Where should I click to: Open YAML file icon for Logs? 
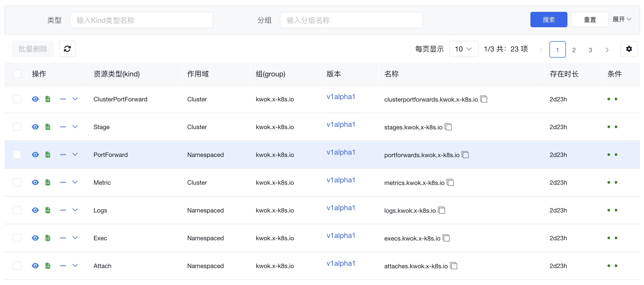(48, 210)
